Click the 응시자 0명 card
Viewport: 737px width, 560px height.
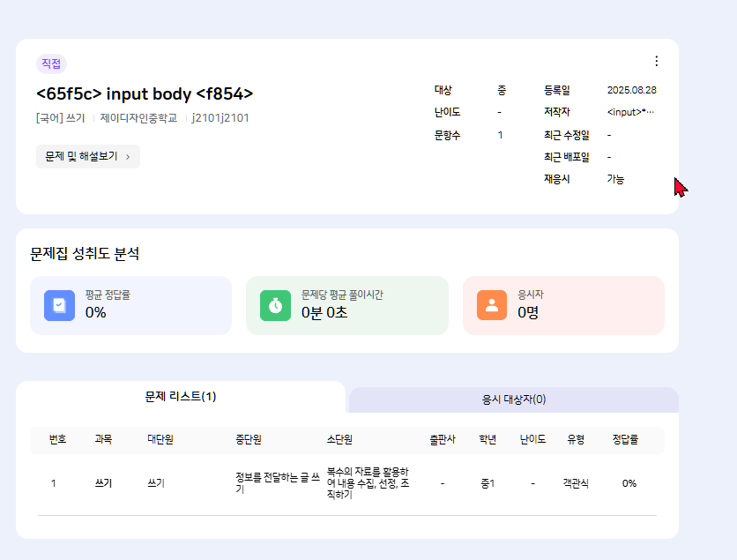(x=563, y=305)
